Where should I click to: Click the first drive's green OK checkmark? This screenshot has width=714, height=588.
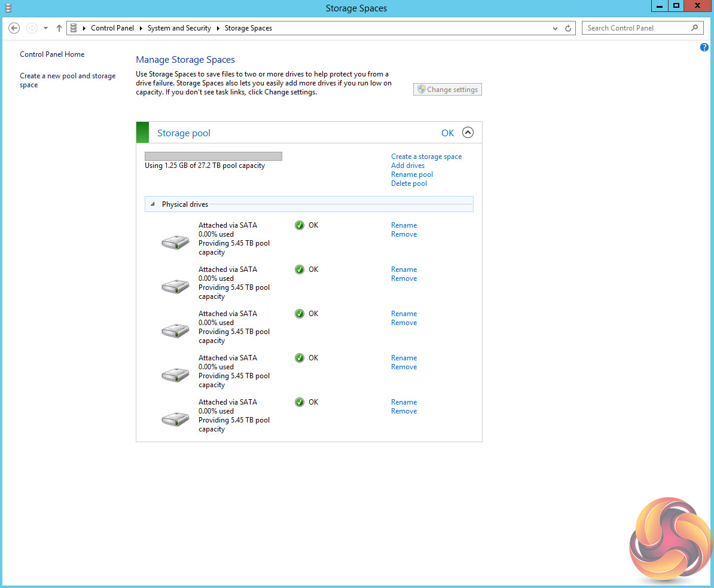[x=299, y=225]
